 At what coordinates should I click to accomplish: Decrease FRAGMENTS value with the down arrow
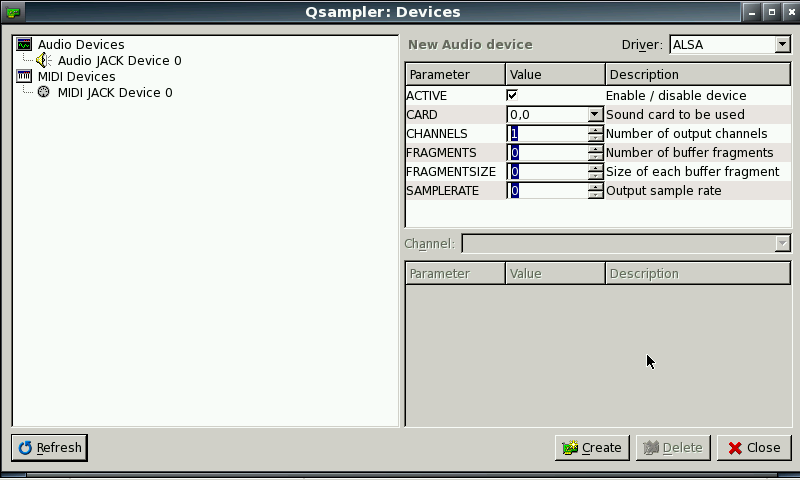[x=595, y=157]
